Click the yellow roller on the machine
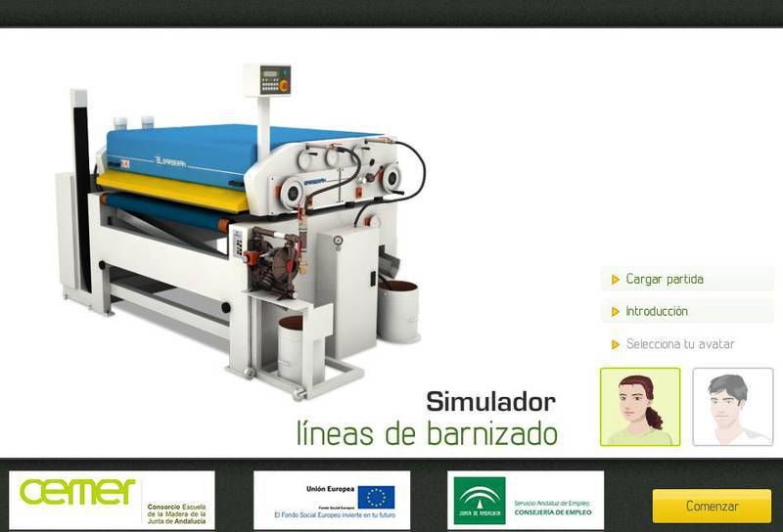Image resolution: width=783 pixels, height=532 pixels. click(x=171, y=190)
